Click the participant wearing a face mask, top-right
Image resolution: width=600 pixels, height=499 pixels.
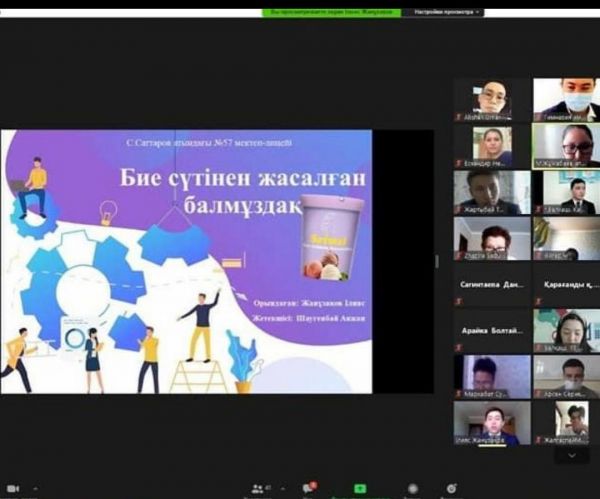[x=566, y=100]
